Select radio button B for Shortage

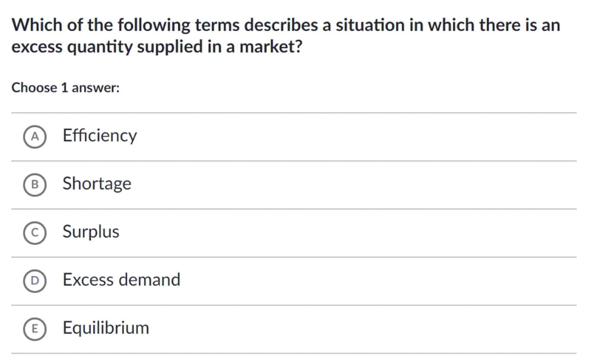pyautogui.click(x=35, y=185)
